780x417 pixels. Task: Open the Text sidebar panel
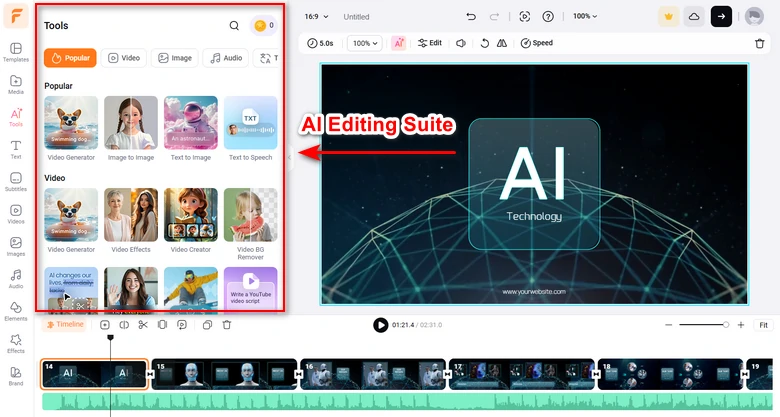16,149
